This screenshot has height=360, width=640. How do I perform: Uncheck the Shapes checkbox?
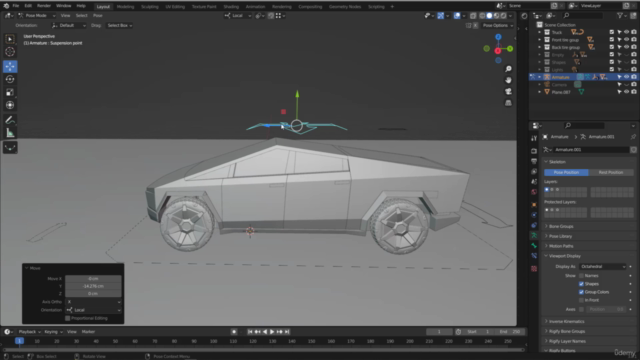pos(581,284)
